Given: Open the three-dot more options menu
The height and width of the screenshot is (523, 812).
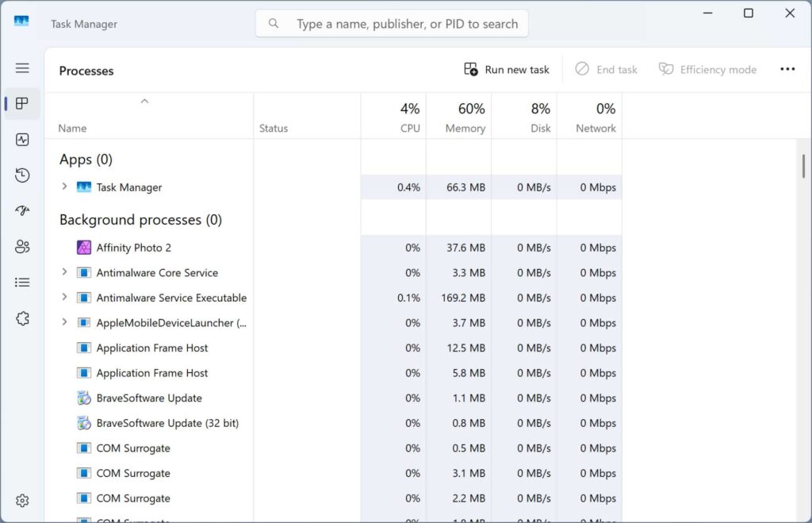Looking at the screenshot, I should tap(787, 69).
